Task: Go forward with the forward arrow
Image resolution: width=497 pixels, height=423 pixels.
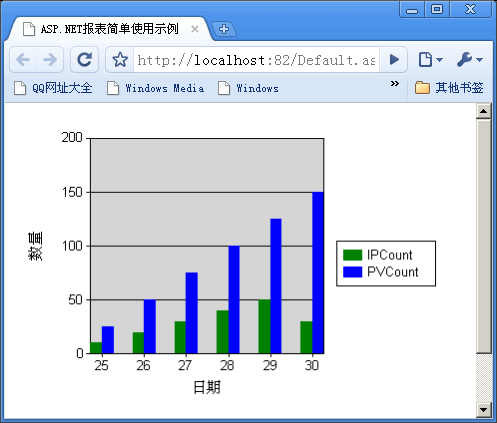Action: tap(50, 60)
